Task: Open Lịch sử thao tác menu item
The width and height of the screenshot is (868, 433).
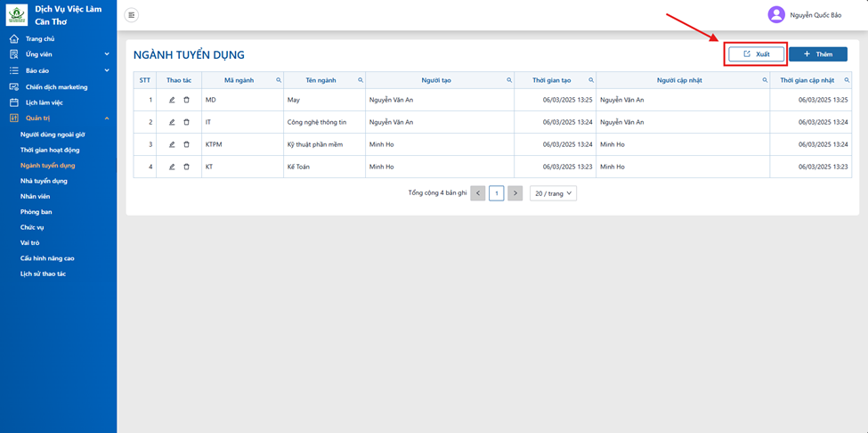Action: point(43,274)
